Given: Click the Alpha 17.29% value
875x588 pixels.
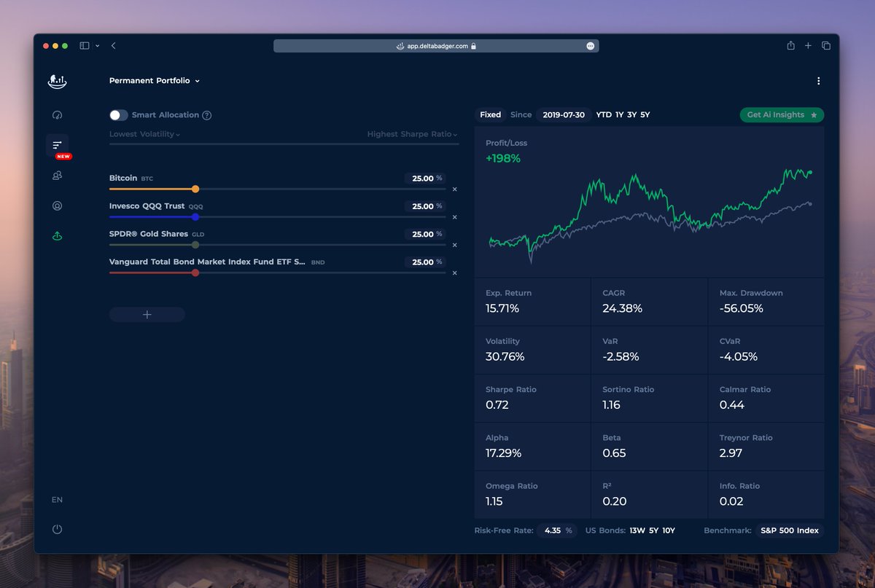Looking at the screenshot, I should (504, 453).
